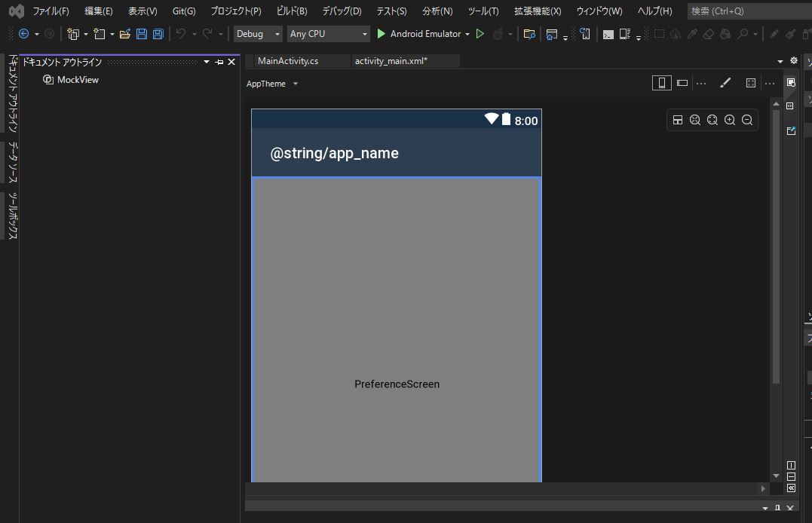Click the zoom out magnifier on designer
Screen dimensions: 812x523
point(747,120)
